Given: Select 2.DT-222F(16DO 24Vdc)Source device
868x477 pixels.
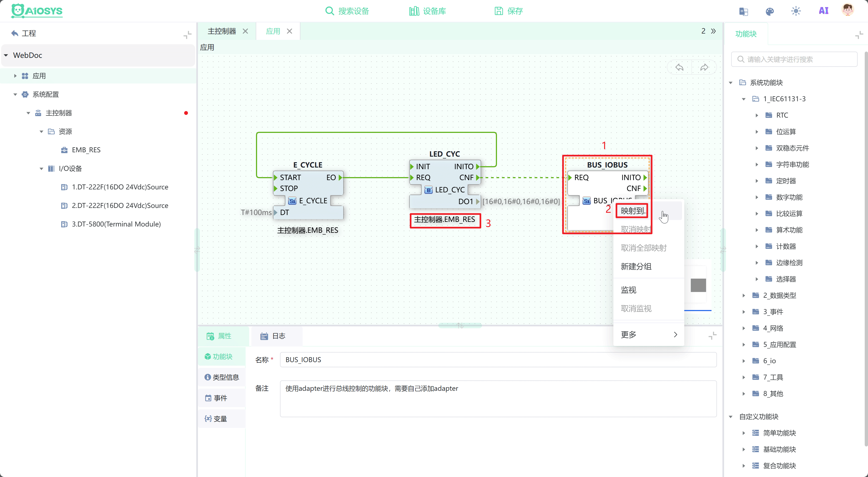Looking at the screenshot, I should click(120, 205).
